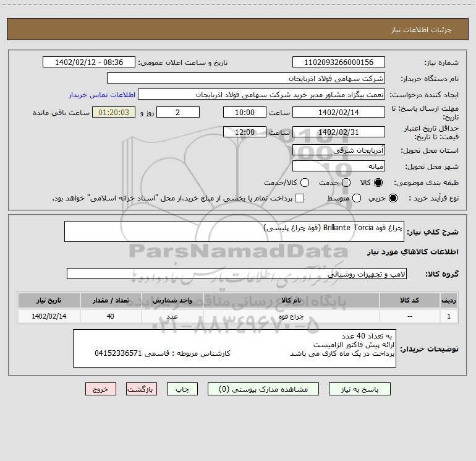Click the خروج exit button

[x=101, y=389]
